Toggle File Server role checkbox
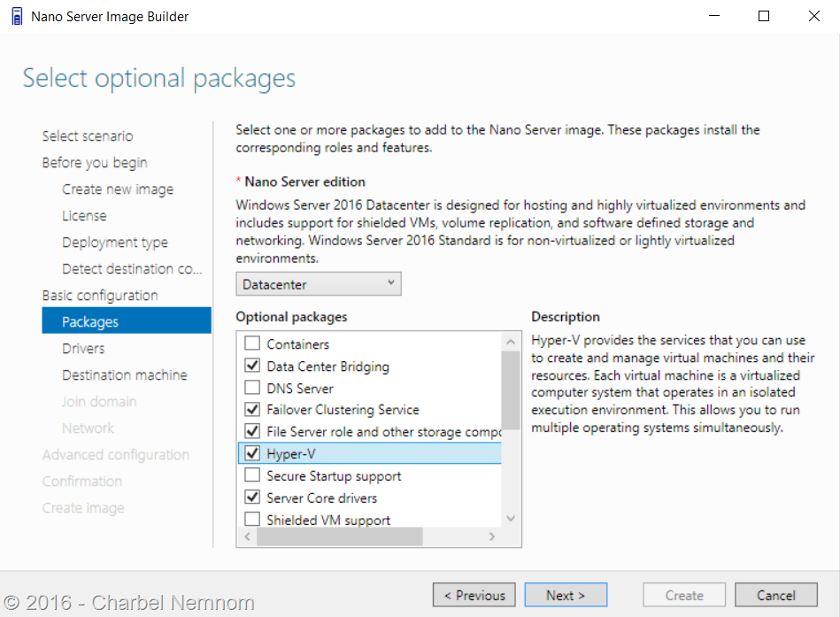The width and height of the screenshot is (840, 617). pyautogui.click(x=252, y=431)
